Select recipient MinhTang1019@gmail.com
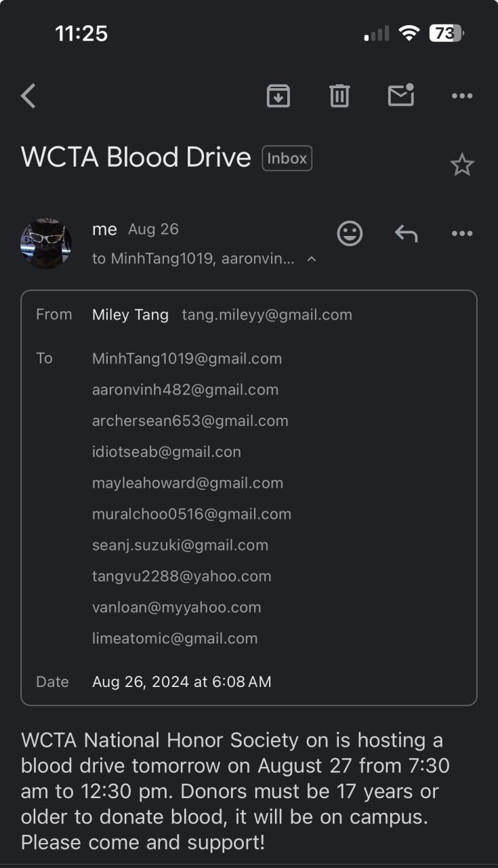This screenshot has width=498, height=868. [187, 359]
